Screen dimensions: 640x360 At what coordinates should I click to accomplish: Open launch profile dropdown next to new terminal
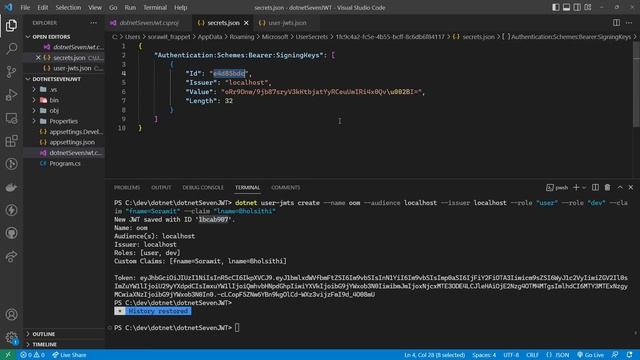pos(584,187)
